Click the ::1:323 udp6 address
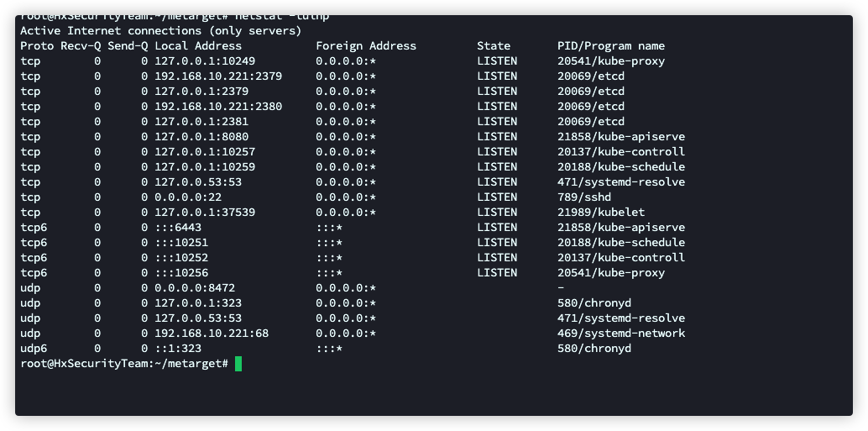The image size is (868, 431). (x=178, y=348)
